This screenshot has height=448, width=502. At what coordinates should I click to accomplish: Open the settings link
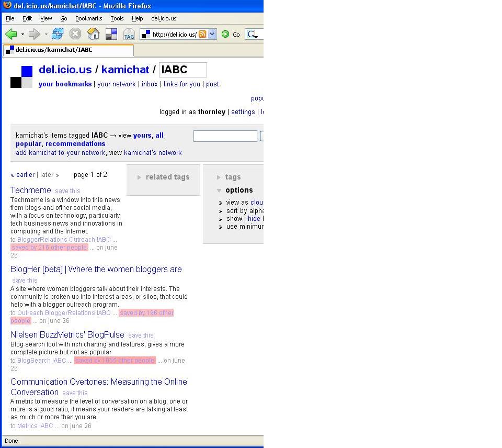click(x=243, y=112)
